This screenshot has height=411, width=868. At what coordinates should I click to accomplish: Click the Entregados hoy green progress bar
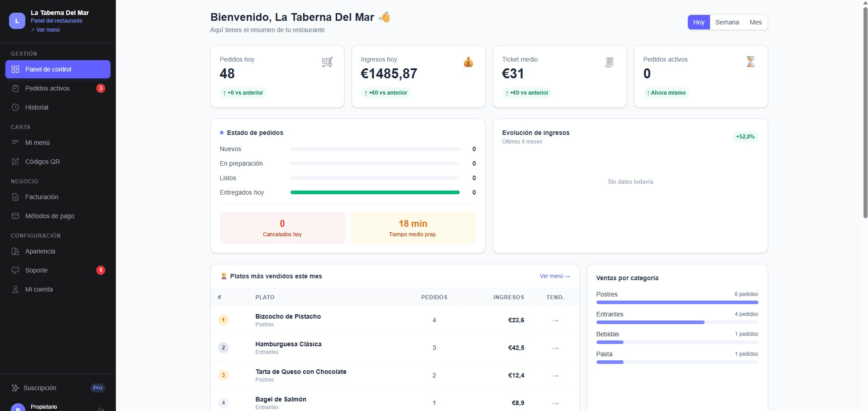[375, 192]
